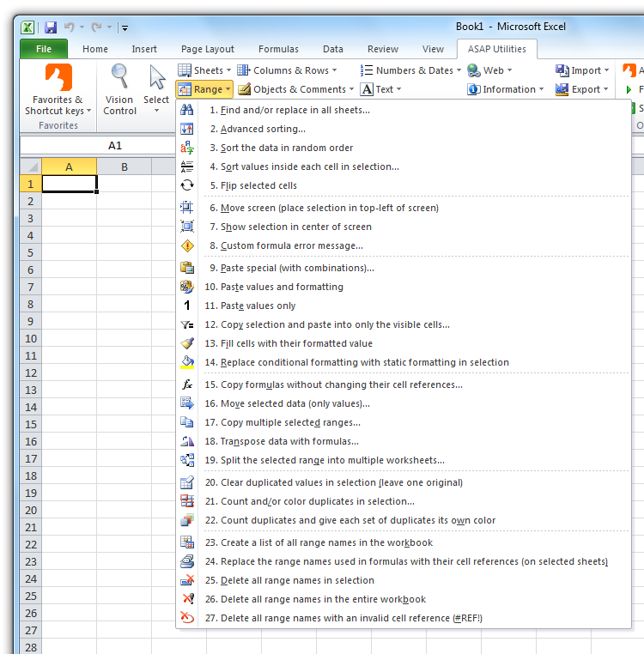Viewport: 644px width, 654px height.
Task: Expand the Numbers & Dates dropdown
Action: click(410, 70)
